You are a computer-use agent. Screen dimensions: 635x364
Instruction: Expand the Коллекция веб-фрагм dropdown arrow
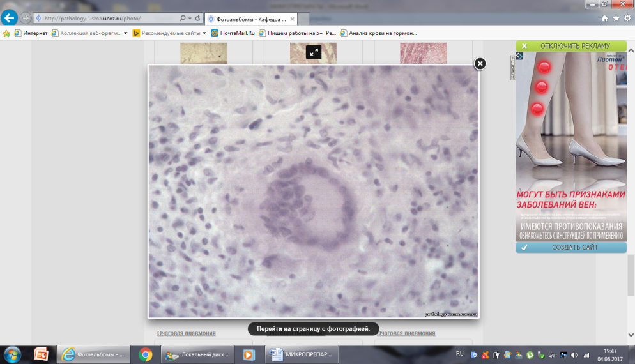click(126, 33)
